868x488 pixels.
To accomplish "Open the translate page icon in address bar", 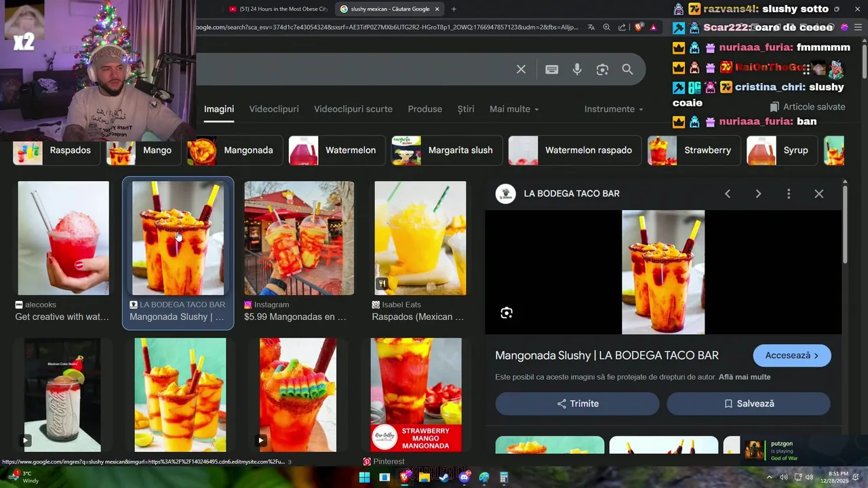I will coord(591,27).
